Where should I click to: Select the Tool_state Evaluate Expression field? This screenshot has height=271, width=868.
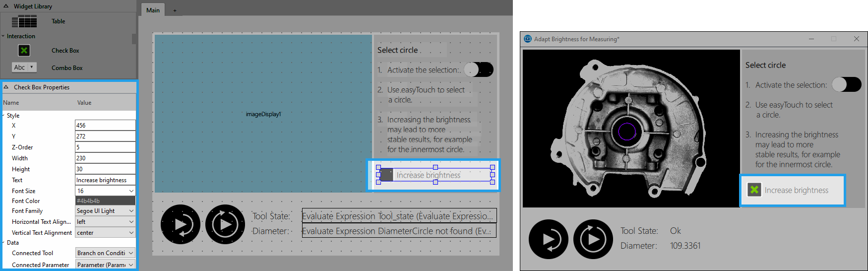[x=399, y=216]
